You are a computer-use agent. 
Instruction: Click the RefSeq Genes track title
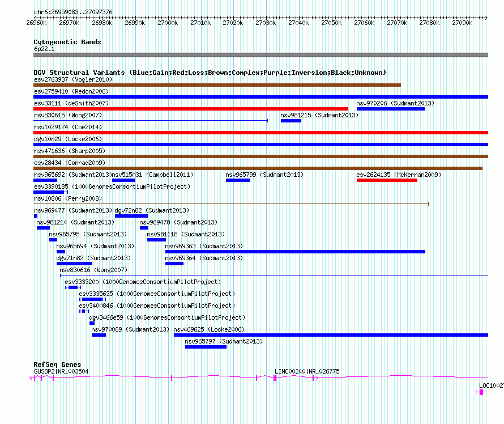point(57,364)
